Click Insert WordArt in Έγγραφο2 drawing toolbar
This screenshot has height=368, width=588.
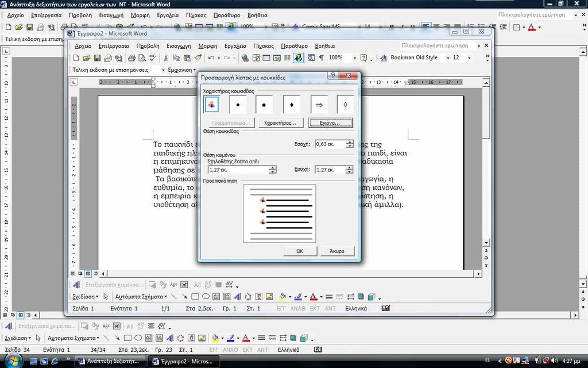(237, 297)
